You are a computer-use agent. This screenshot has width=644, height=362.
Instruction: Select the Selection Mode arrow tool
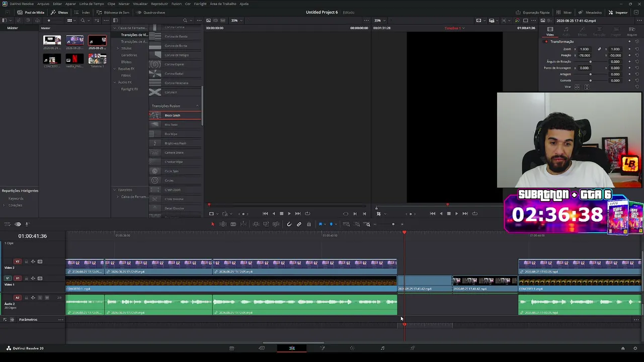[212, 224]
